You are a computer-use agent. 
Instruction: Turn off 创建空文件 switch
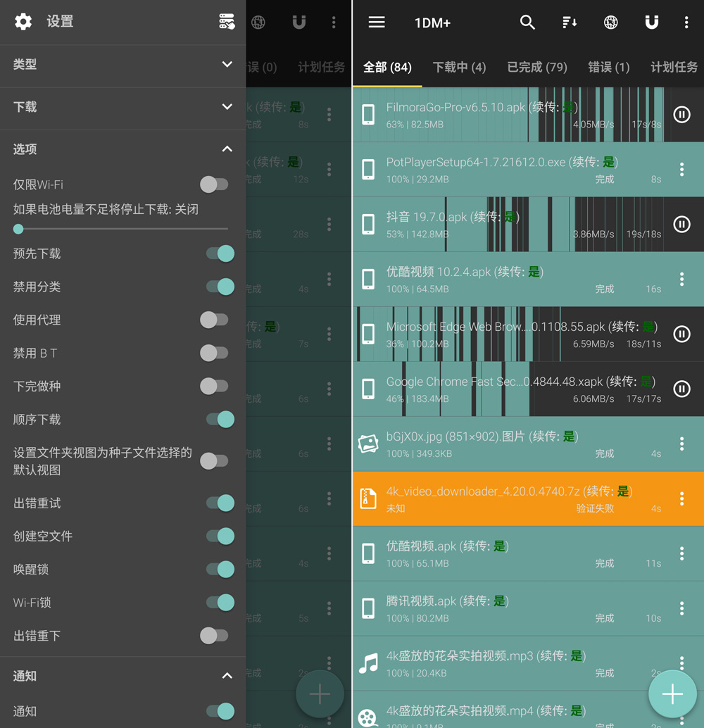pyautogui.click(x=220, y=536)
